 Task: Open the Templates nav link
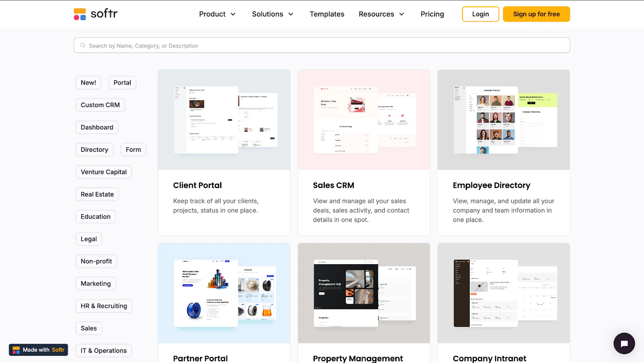pyautogui.click(x=327, y=14)
